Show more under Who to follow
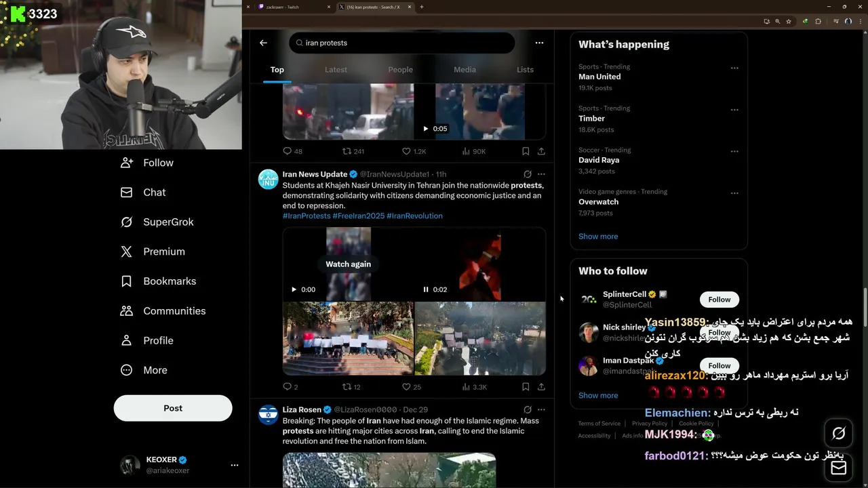868x488 pixels. point(598,395)
